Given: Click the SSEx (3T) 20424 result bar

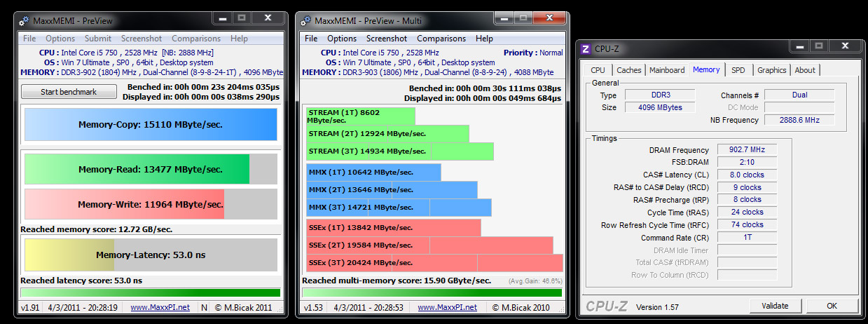Looking at the screenshot, I should pos(434,263).
